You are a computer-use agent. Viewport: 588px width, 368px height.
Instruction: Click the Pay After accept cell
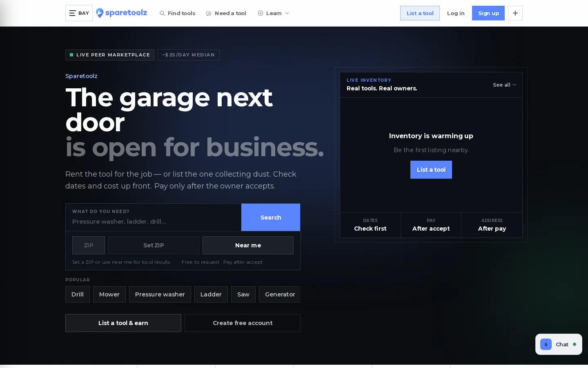[x=431, y=225]
